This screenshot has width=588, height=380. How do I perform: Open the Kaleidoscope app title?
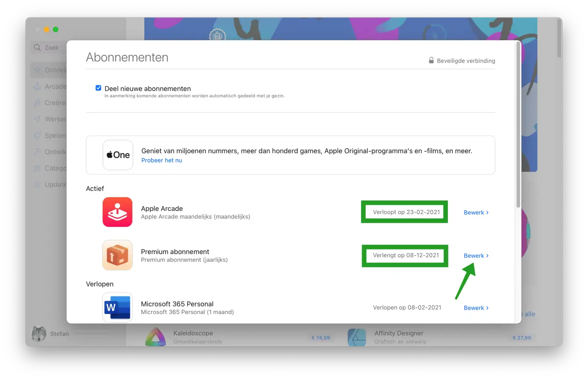193,333
